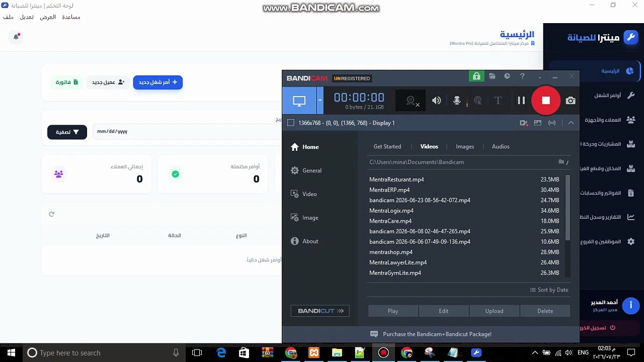
Task: Pause the Bandicam recording
Action: 521,101
